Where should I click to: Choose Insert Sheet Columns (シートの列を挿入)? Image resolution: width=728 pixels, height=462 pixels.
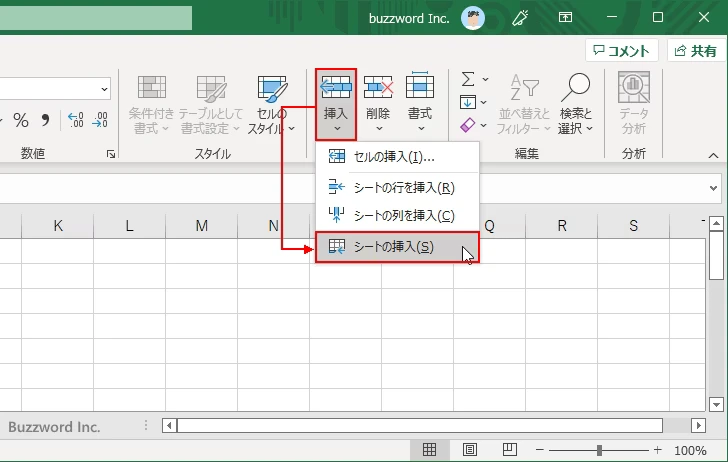[x=397, y=215]
